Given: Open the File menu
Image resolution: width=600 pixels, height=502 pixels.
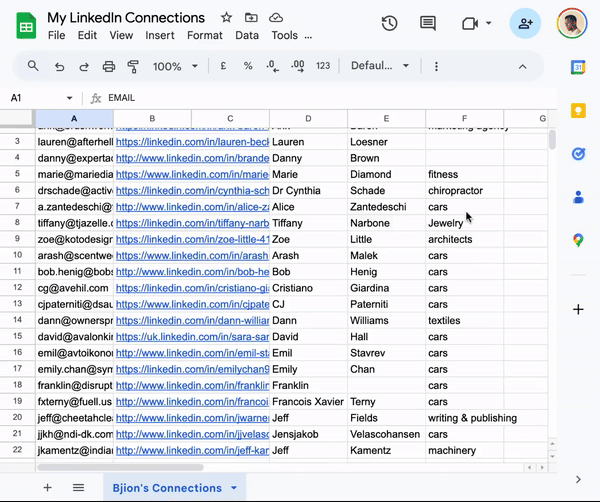Looking at the screenshot, I should point(56,35).
